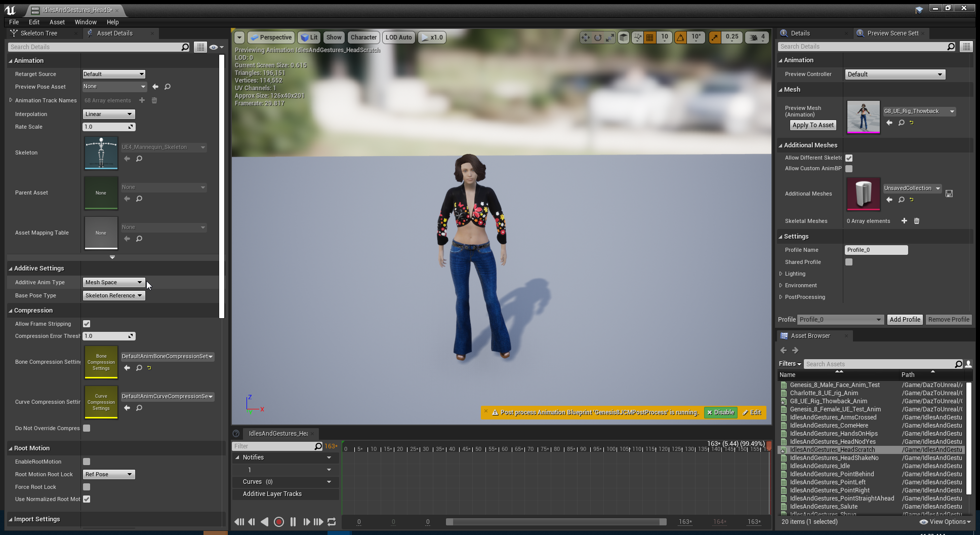
Task: Select the scale gizmo tool in viewport
Action: coord(610,37)
